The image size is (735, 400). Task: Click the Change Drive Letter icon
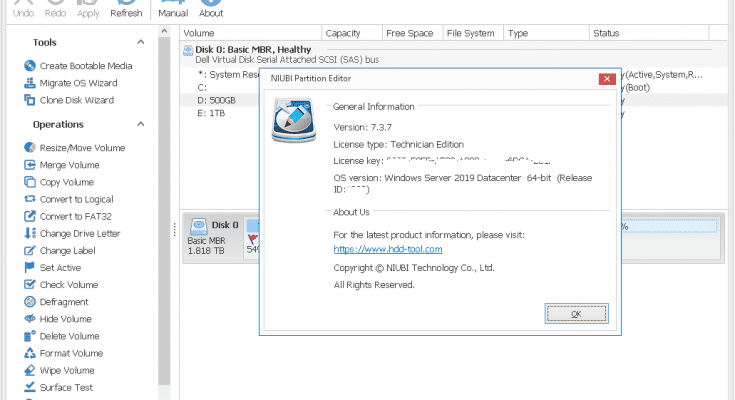pyautogui.click(x=30, y=233)
